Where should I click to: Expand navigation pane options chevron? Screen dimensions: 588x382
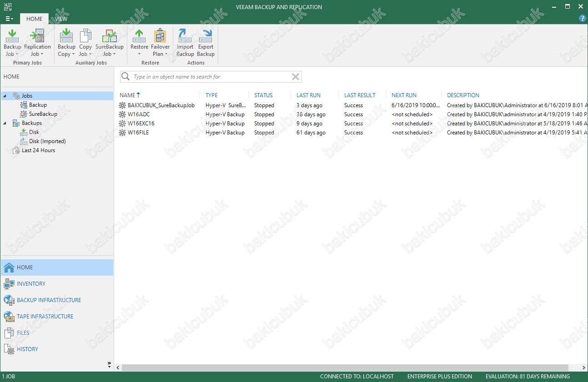(x=109, y=364)
